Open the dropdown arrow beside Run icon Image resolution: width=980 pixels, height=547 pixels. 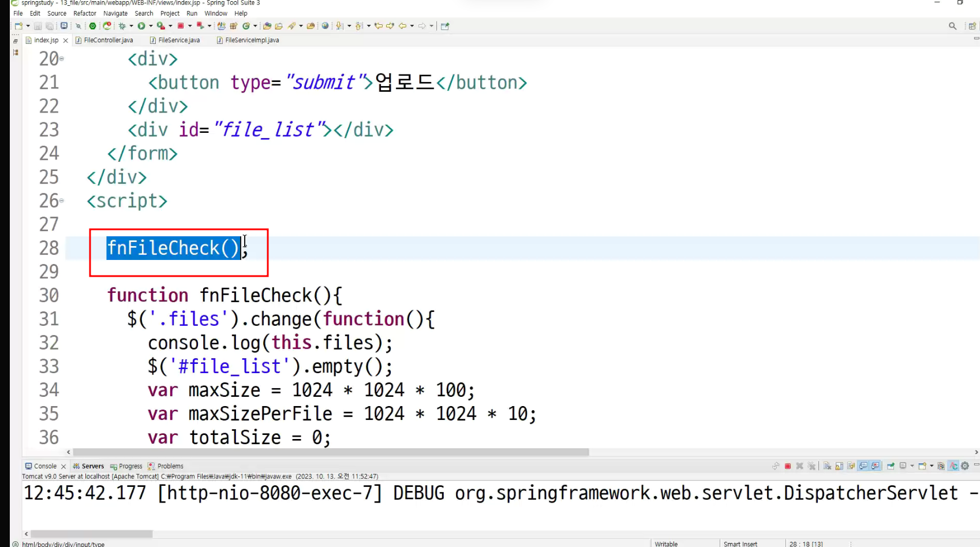(x=151, y=26)
